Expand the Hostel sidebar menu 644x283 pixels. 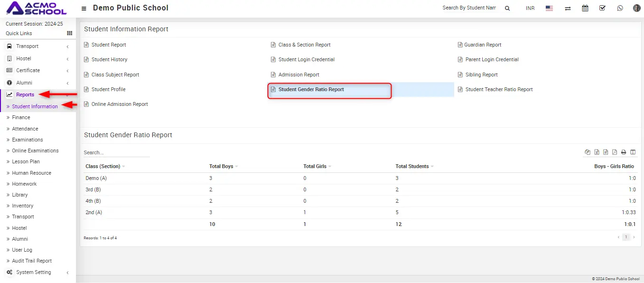click(x=24, y=58)
